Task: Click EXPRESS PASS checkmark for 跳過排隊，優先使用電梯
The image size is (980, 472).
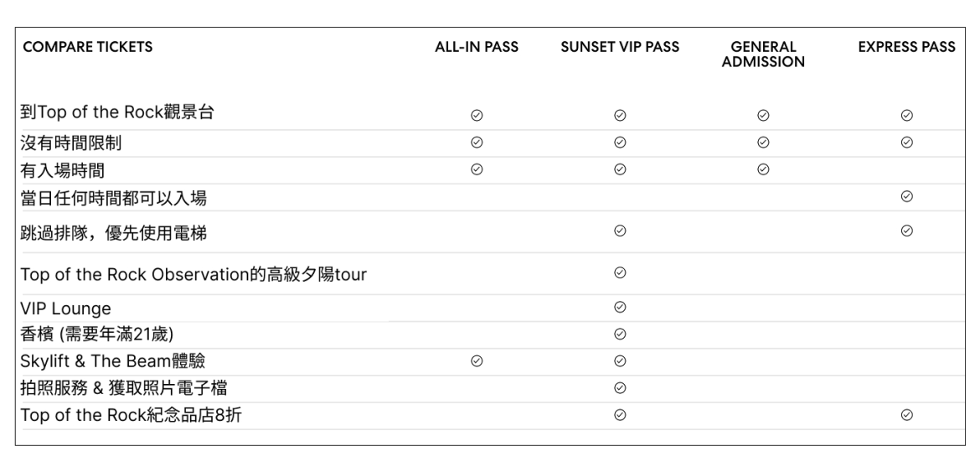Action: pyautogui.click(x=906, y=231)
